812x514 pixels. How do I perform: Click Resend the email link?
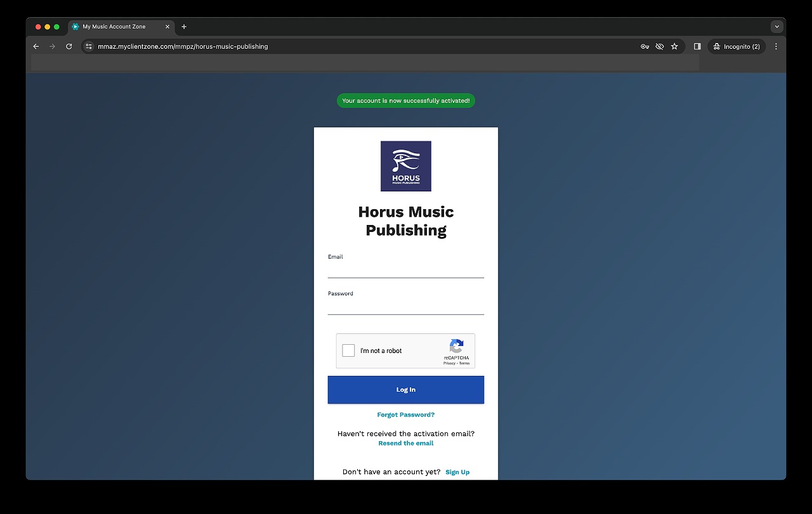(x=406, y=443)
